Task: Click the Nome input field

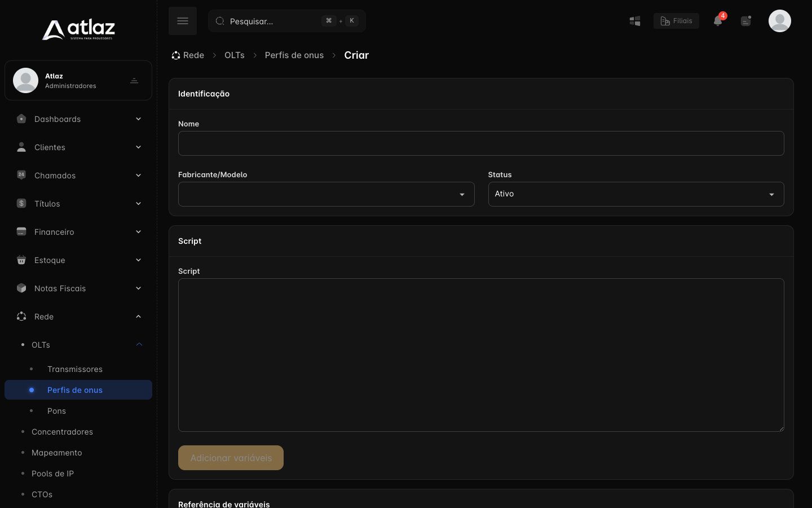Action: tap(481, 143)
